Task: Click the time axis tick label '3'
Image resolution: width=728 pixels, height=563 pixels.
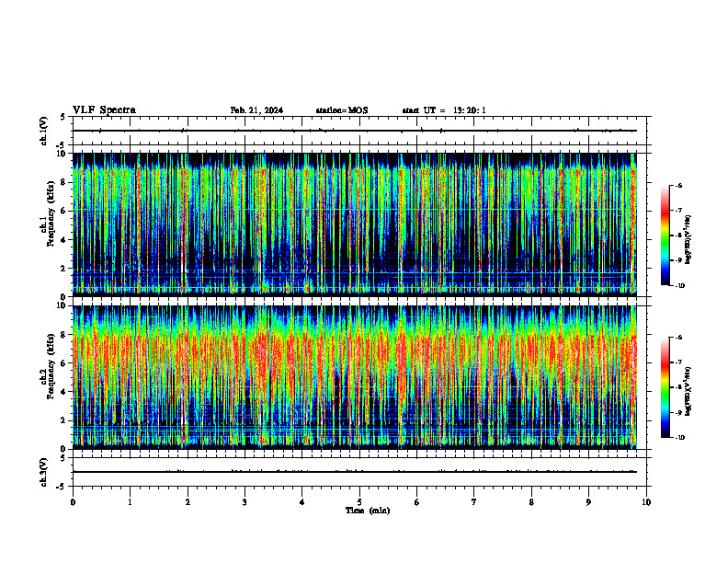Action: coord(245,502)
